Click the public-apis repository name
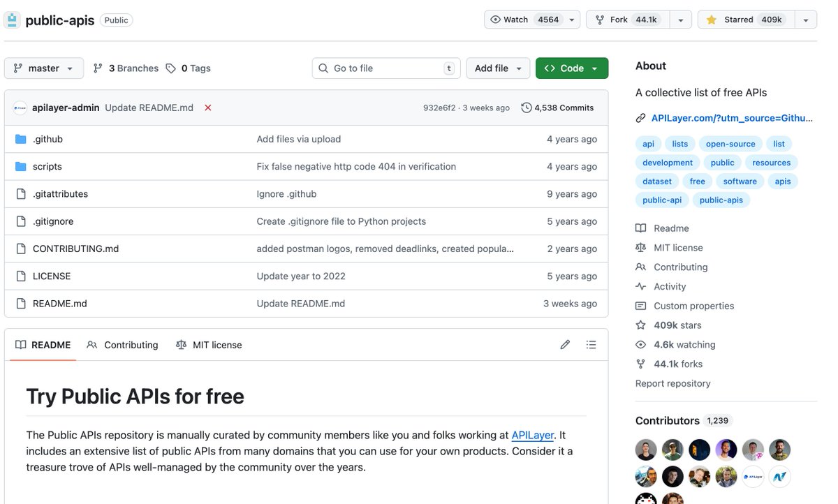This screenshot has width=838, height=504. point(60,20)
